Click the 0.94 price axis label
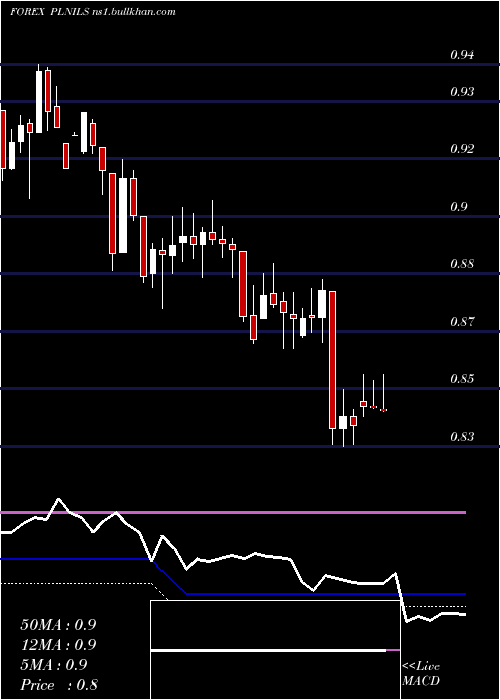 click(462, 55)
